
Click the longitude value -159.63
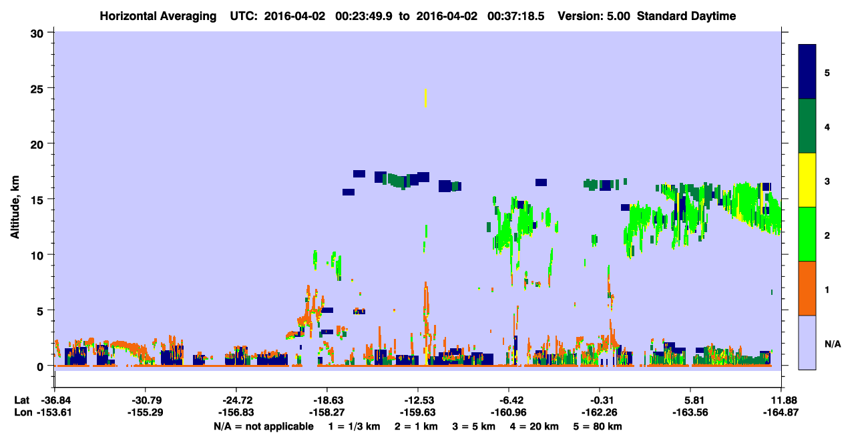[x=418, y=412]
